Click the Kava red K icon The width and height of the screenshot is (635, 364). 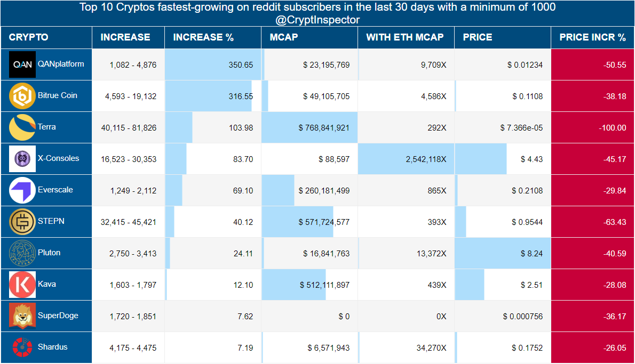(x=22, y=285)
